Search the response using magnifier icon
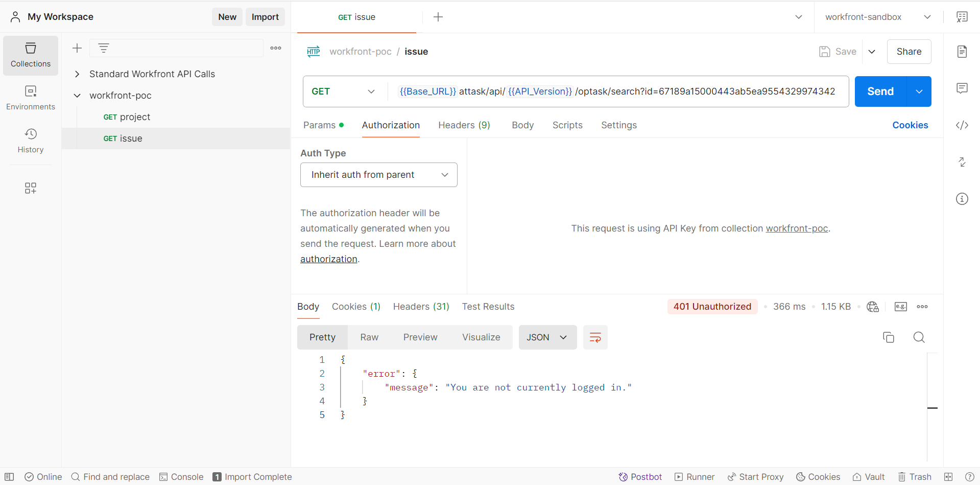 click(x=919, y=337)
